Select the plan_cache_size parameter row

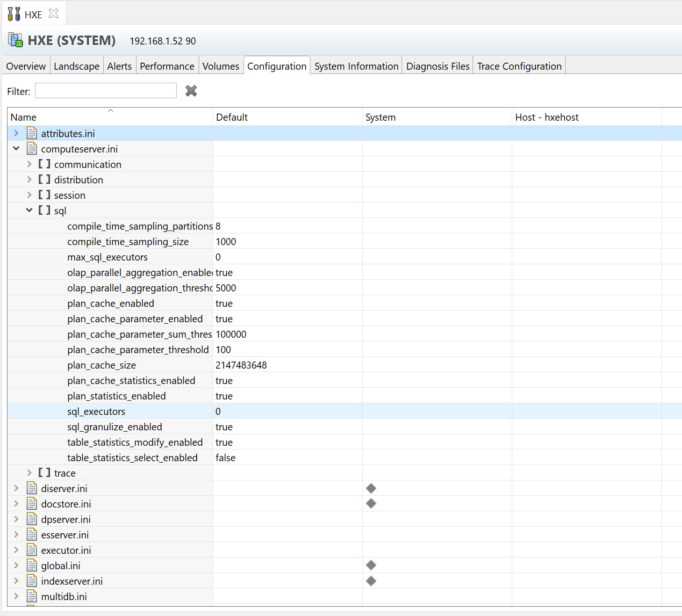point(101,365)
